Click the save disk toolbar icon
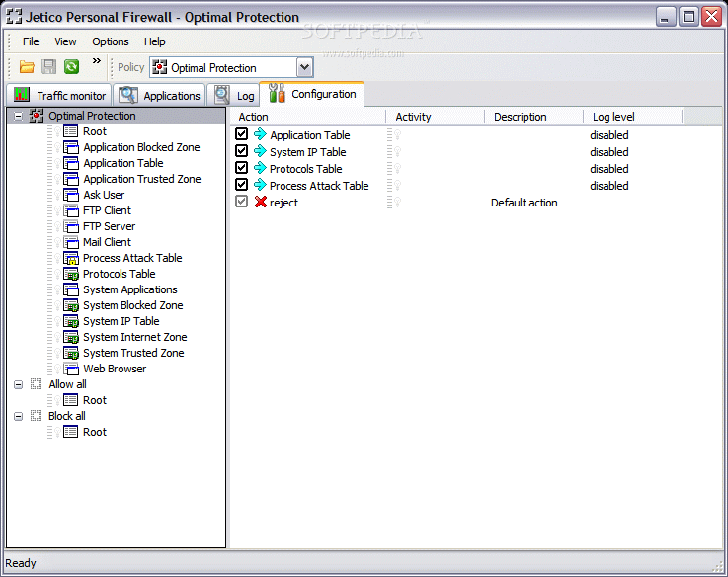The width and height of the screenshot is (728, 577). click(x=48, y=67)
